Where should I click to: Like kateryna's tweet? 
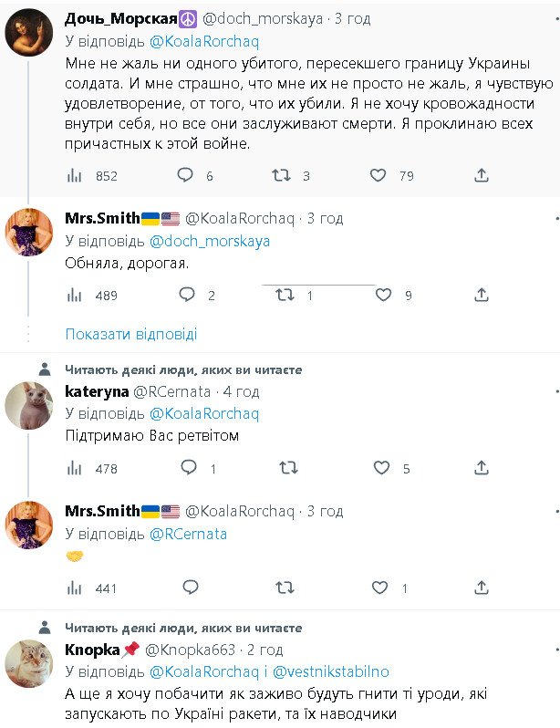pyautogui.click(x=382, y=468)
